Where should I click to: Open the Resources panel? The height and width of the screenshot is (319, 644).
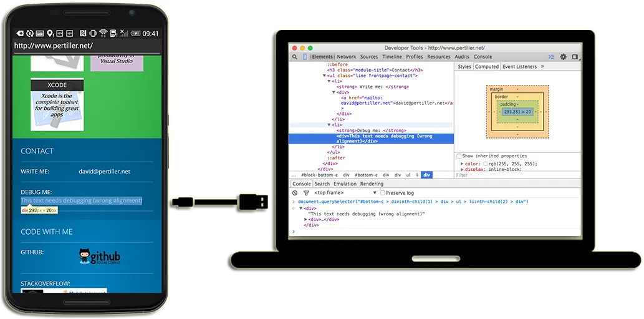tap(439, 57)
